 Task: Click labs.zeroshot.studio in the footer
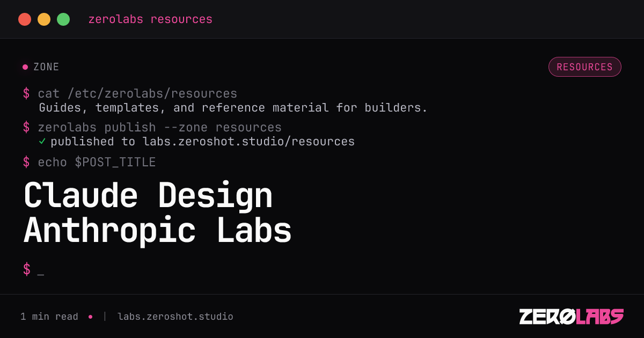click(x=175, y=317)
